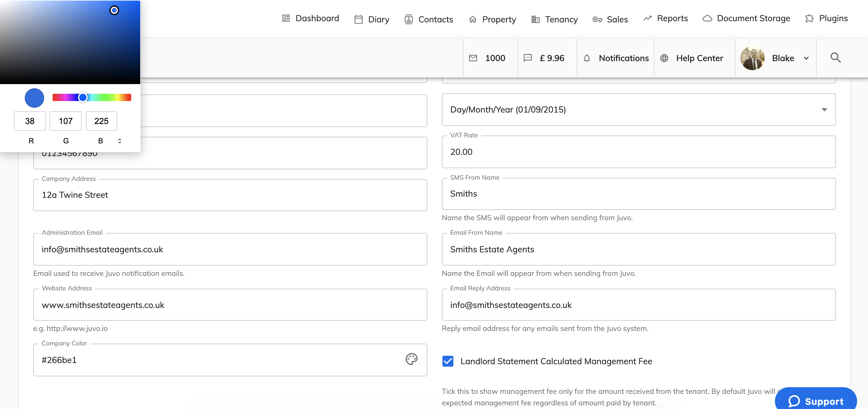Click the Contacts card icon
Viewport: 868px width, 409px height.
(409, 20)
